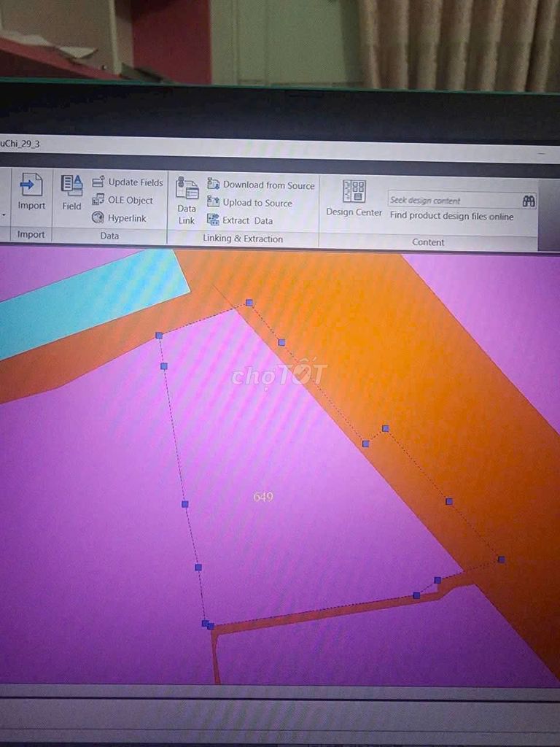Image resolution: width=560 pixels, height=747 pixels.
Task: Focus the Seek design content field
Action: click(452, 201)
